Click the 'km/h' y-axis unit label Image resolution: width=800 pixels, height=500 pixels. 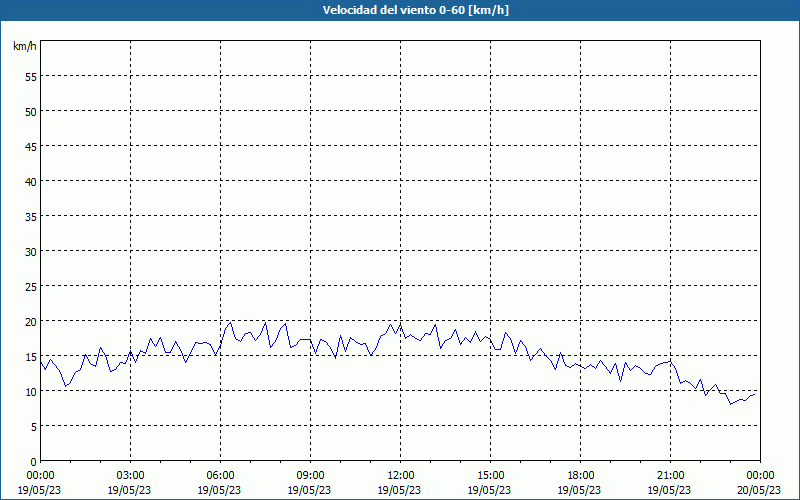[x=24, y=46]
